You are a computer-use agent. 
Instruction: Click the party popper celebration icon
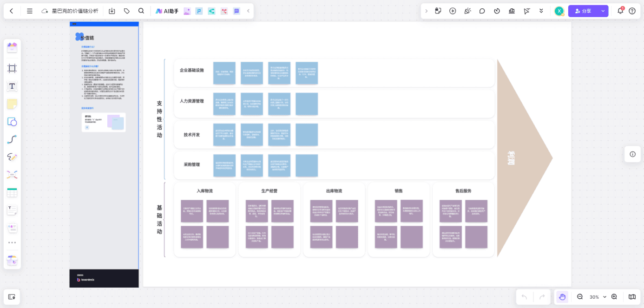(x=467, y=11)
